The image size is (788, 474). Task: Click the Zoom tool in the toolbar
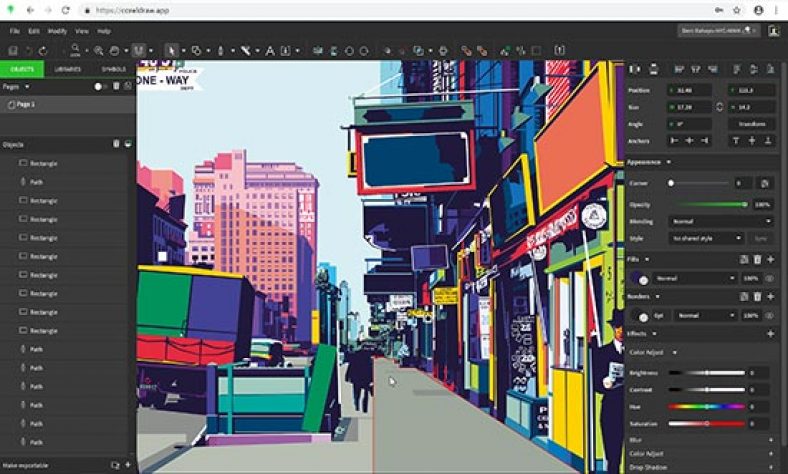[x=98, y=49]
